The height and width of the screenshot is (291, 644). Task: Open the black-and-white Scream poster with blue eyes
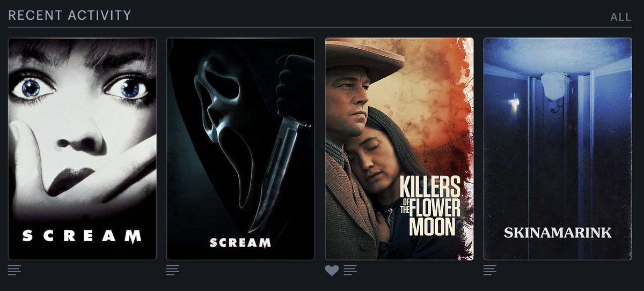click(82, 149)
